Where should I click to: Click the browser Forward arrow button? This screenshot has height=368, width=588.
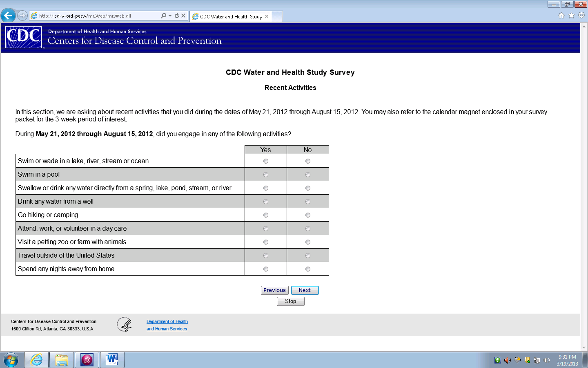22,16
